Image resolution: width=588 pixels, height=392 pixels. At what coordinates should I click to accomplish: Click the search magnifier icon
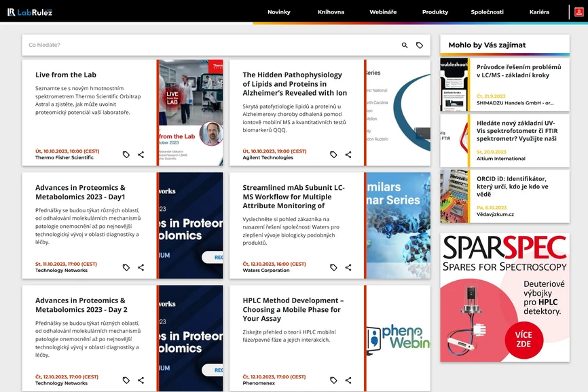click(x=405, y=45)
